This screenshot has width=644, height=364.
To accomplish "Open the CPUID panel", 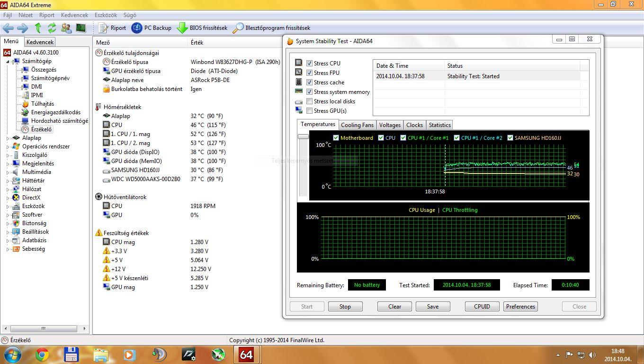I will tap(482, 307).
